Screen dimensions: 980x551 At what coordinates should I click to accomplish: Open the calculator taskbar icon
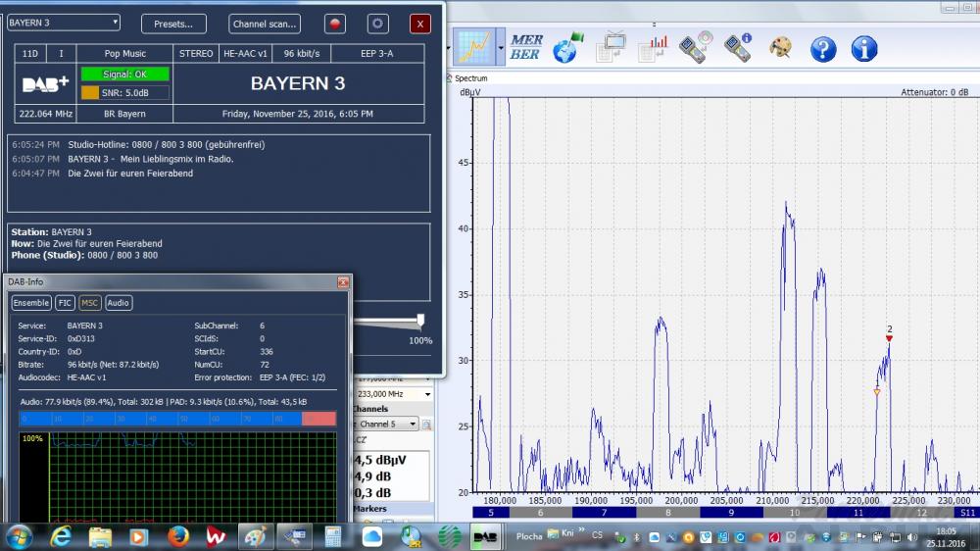333,537
